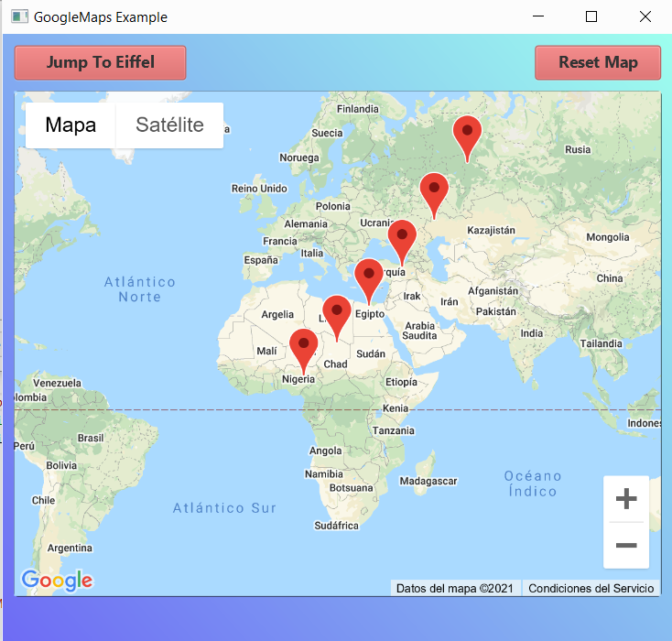This screenshot has width=672, height=641.
Task: Switch to the Mapa map view
Action: click(x=70, y=125)
